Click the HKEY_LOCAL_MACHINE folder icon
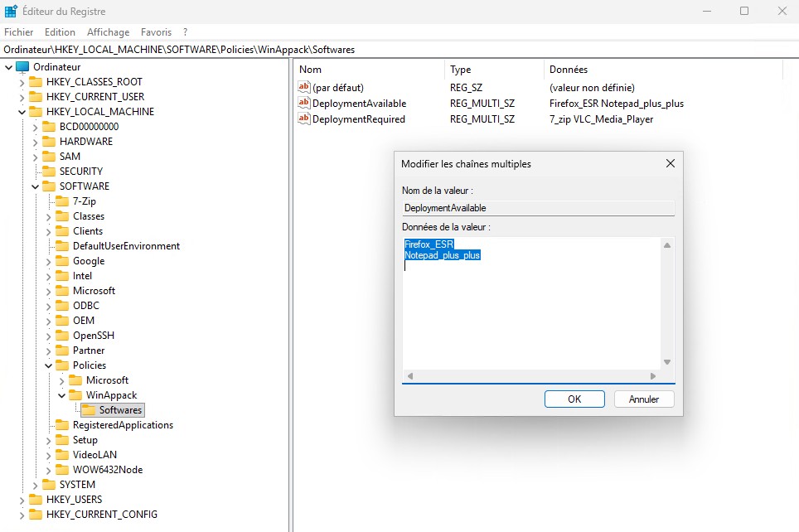 [36, 112]
